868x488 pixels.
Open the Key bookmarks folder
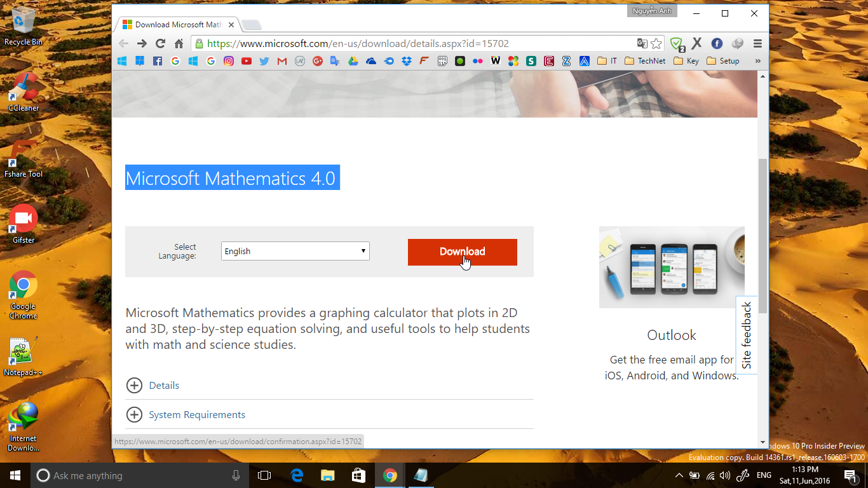click(686, 61)
